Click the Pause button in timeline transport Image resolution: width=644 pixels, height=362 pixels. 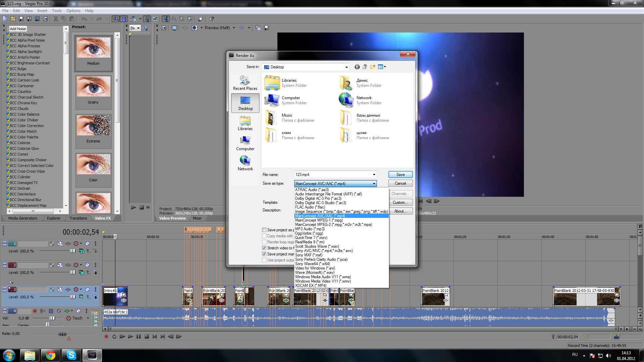pyautogui.click(x=139, y=337)
